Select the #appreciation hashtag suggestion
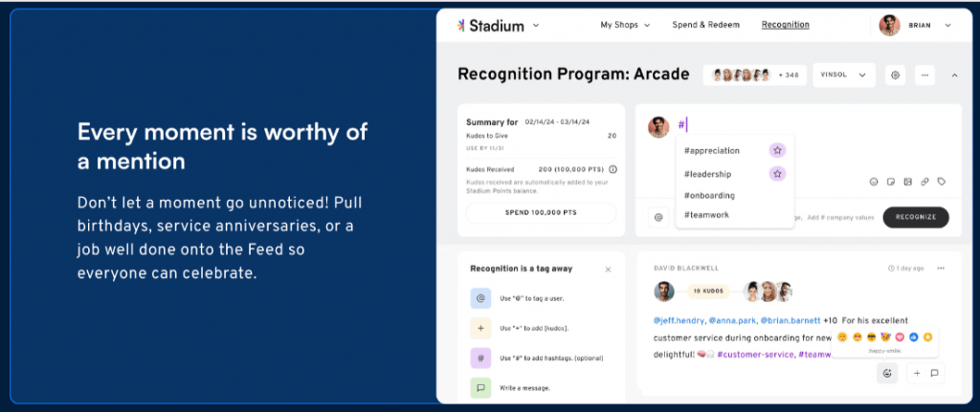This screenshot has height=412, width=980. 711,150
